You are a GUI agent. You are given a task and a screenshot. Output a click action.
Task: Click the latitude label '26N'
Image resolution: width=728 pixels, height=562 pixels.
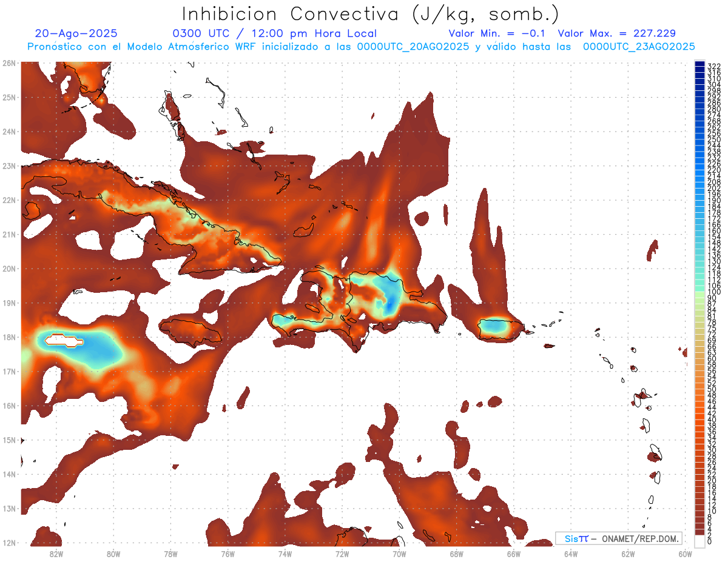point(8,63)
